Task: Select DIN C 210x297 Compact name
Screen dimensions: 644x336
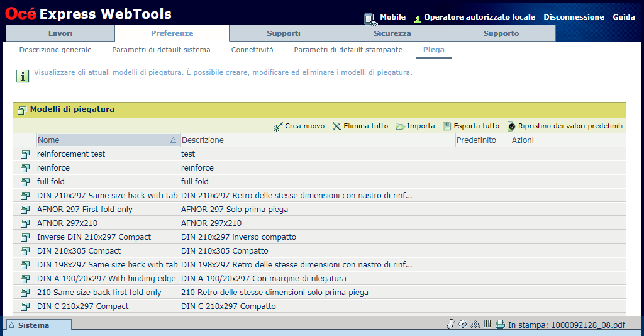Action: 82,306
